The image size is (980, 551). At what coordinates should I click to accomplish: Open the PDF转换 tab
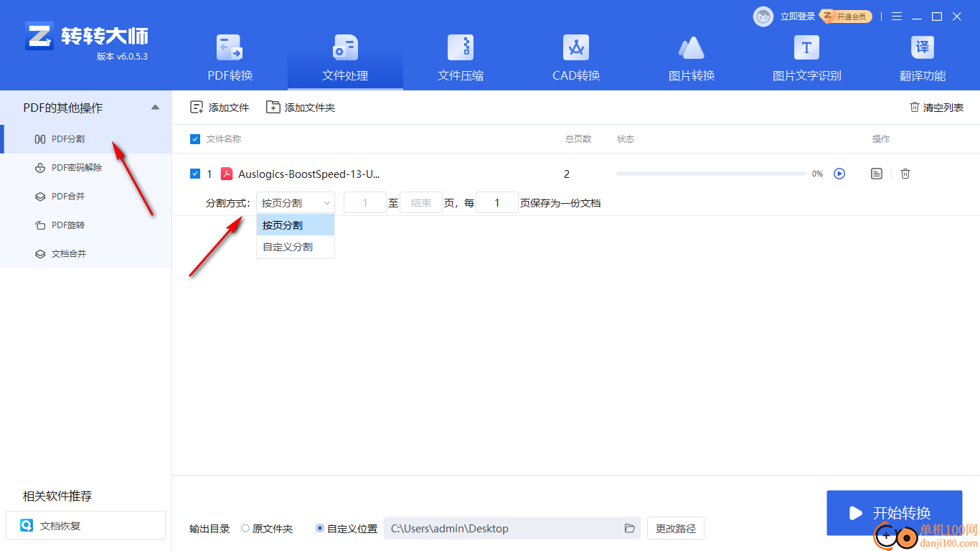coord(230,58)
